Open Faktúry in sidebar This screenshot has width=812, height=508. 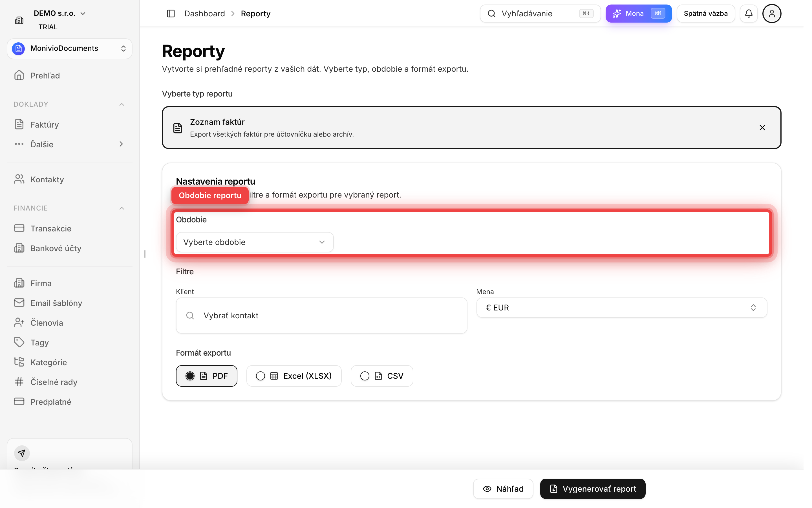point(69,125)
